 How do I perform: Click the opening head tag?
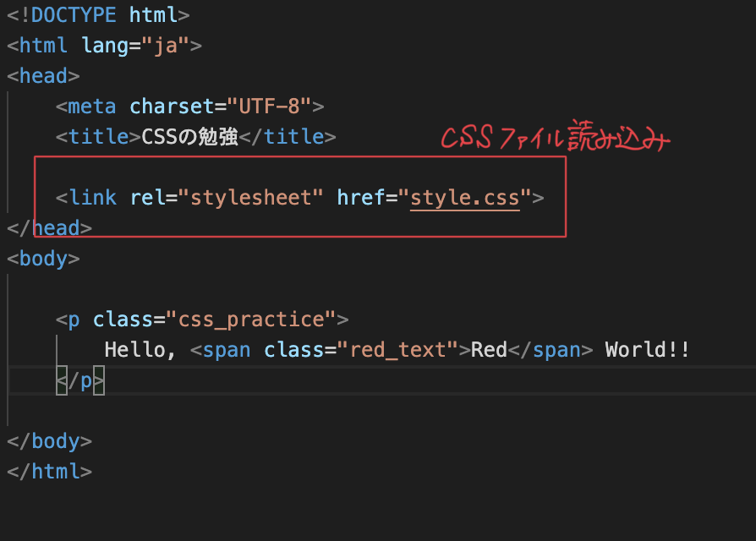tap(43, 76)
